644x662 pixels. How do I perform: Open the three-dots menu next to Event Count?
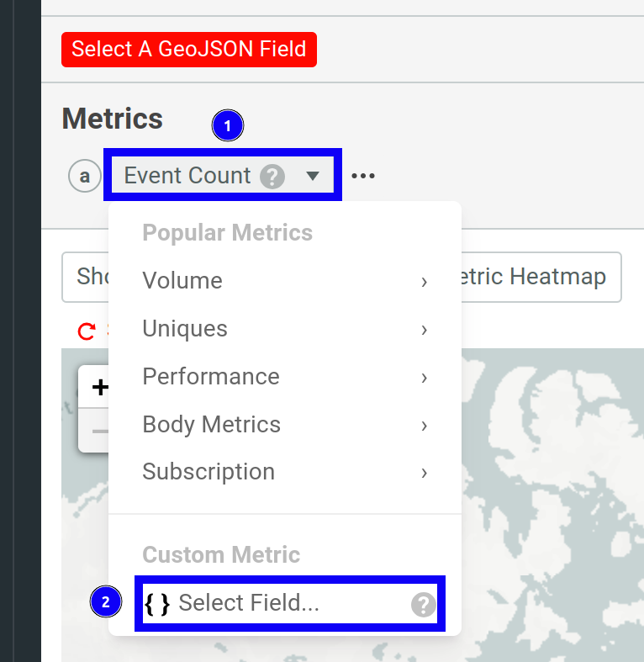point(363,176)
